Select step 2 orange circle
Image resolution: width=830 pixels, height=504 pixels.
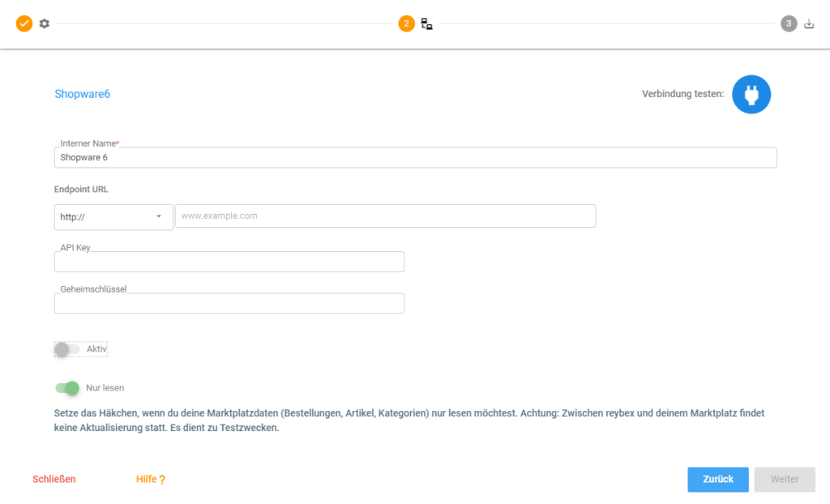[x=406, y=23]
